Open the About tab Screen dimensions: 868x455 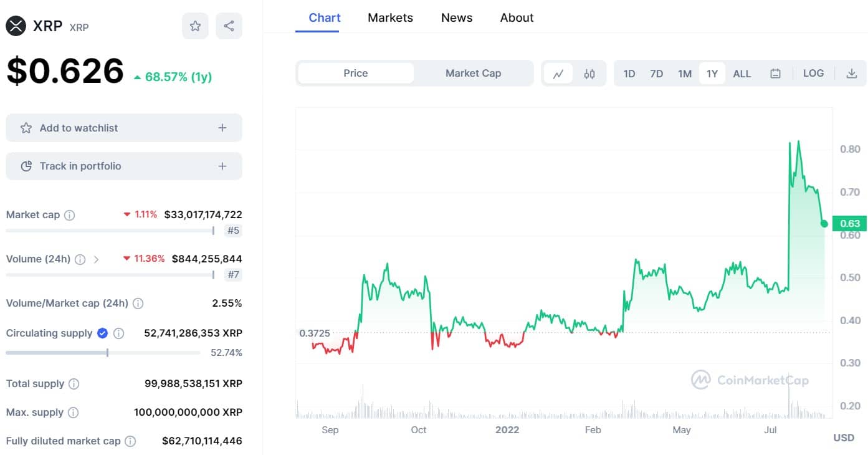[517, 17]
